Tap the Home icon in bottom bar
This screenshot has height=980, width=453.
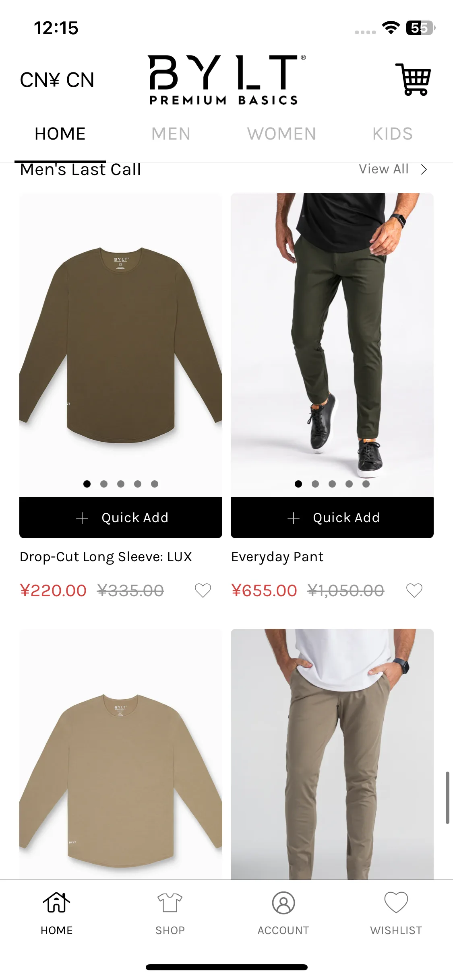[x=56, y=902]
